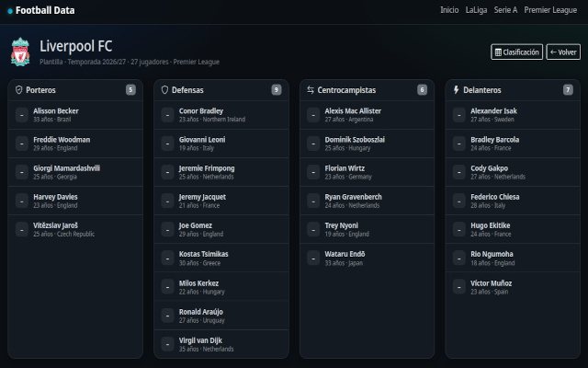Click '27 años · Sweden' under Alexander Isak
The image size is (588, 368).
coord(492,120)
